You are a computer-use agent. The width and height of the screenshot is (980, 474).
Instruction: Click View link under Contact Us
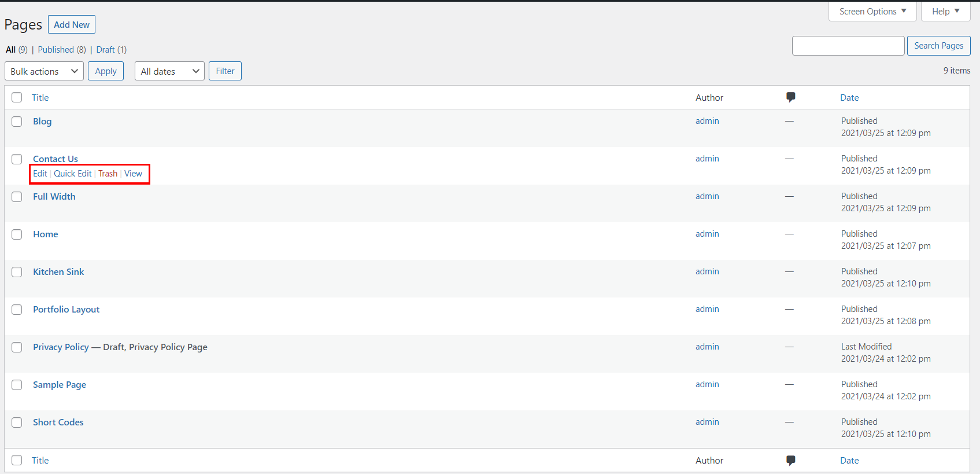pos(133,174)
